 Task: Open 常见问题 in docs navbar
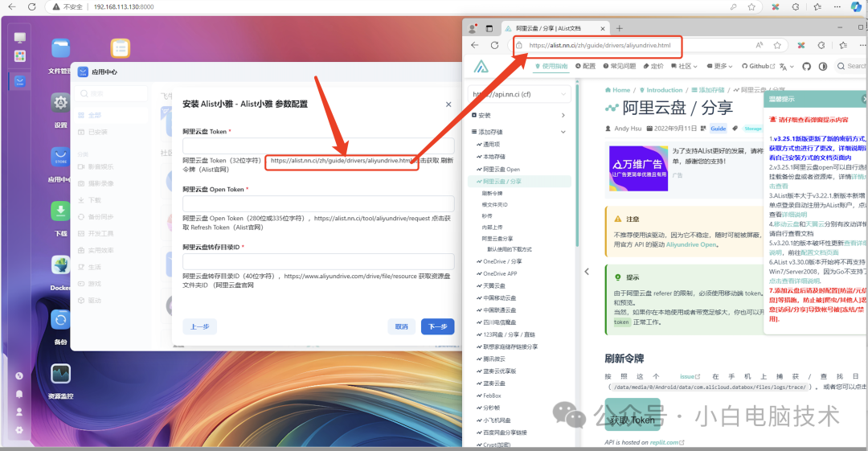click(x=620, y=66)
